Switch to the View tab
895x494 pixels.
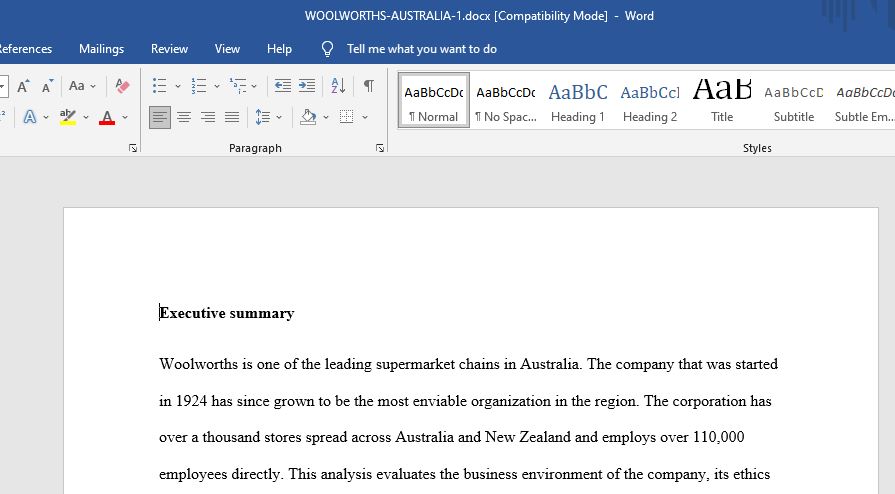click(x=227, y=49)
